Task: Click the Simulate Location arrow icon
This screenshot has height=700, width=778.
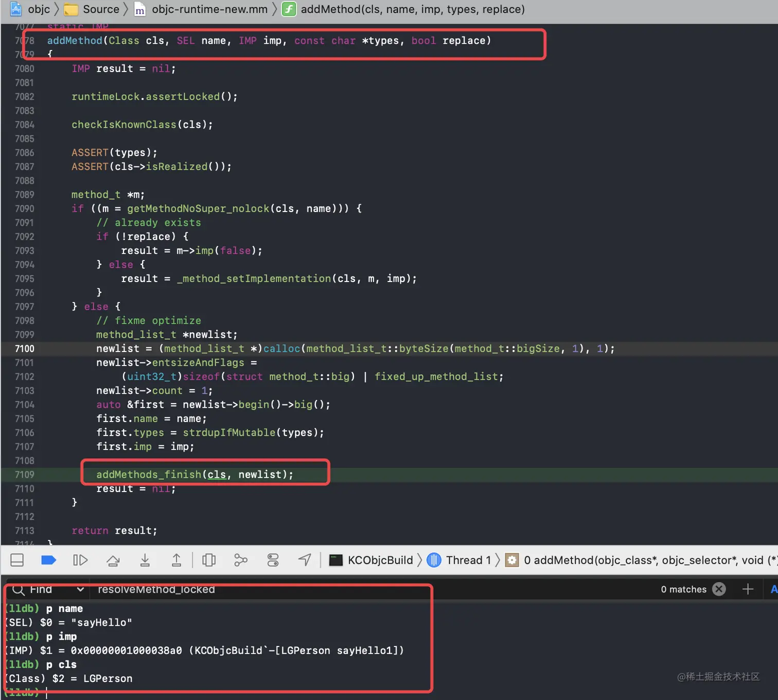Action: pos(305,560)
